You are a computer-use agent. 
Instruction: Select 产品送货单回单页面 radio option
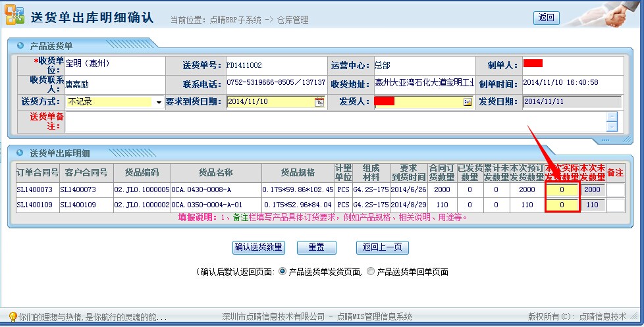(371, 271)
